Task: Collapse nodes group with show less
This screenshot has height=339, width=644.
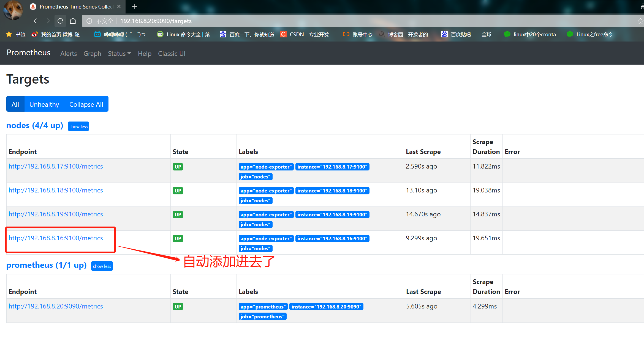Action: click(x=78, y=126)
